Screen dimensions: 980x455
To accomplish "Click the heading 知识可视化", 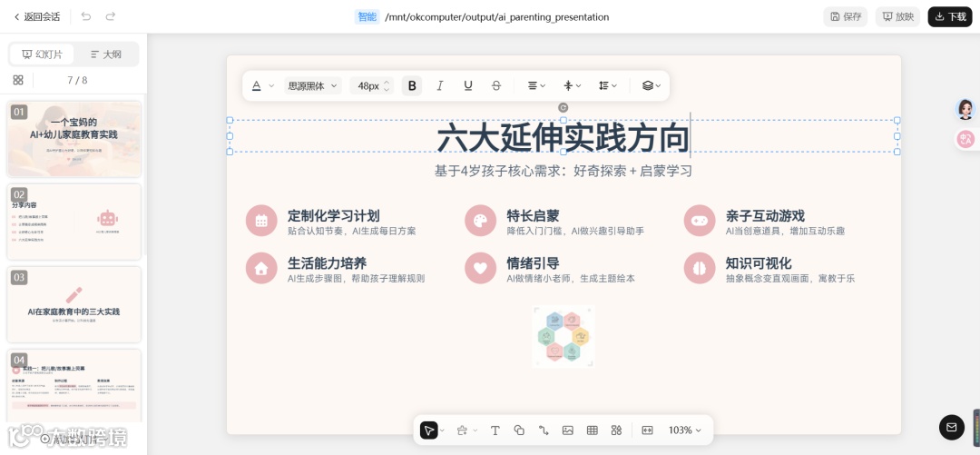I will pyautogui.click(x=758, y=262).
